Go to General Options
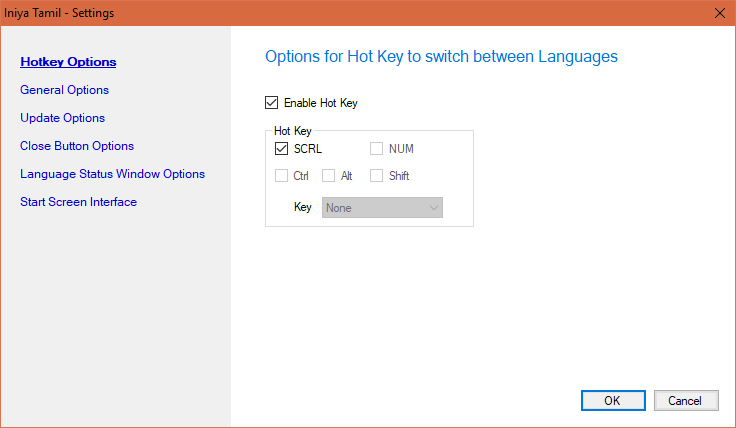736x428 pixels. point(64,90)
